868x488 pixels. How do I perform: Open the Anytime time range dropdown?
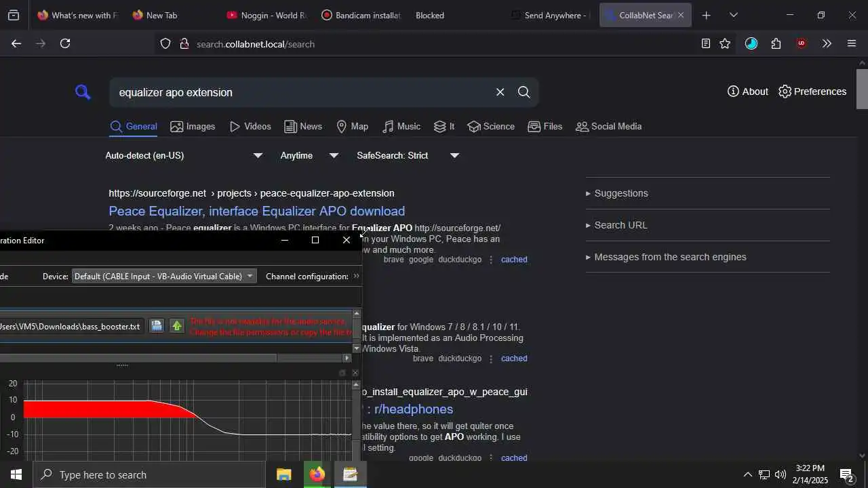click(309, 155)
